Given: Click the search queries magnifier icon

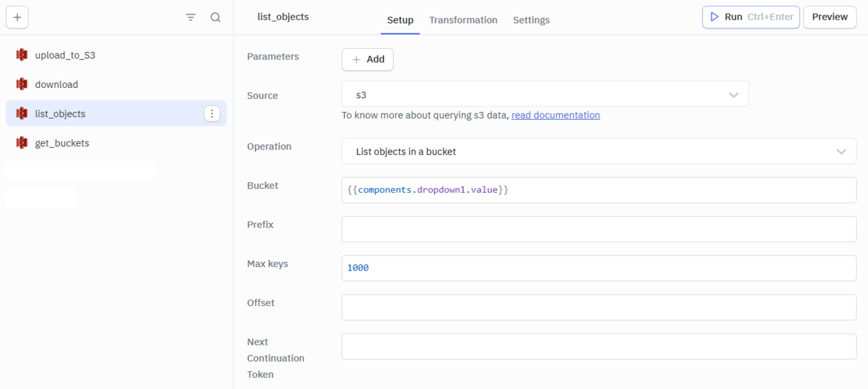Looking at the screenshot, I should pos(215,18).
